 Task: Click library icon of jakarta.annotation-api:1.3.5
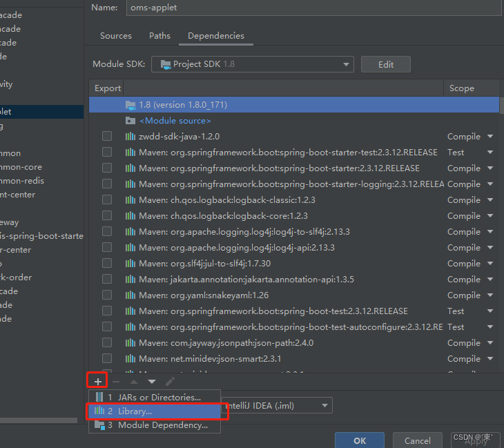pos(130,280)
